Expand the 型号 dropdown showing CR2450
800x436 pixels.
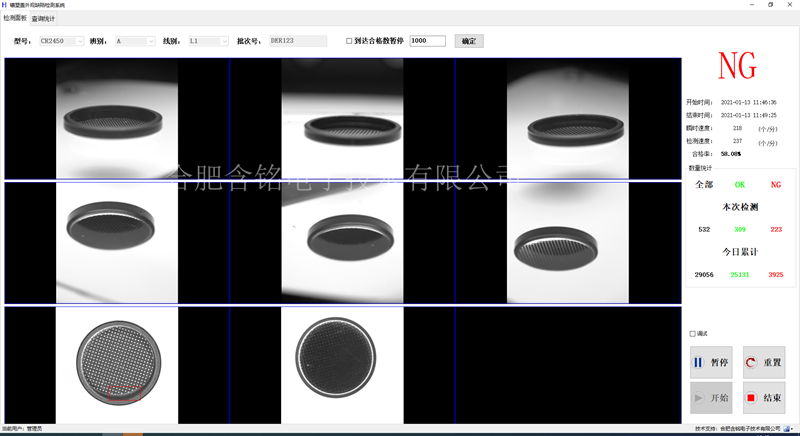pyautogui.click(x=62, y=41)
